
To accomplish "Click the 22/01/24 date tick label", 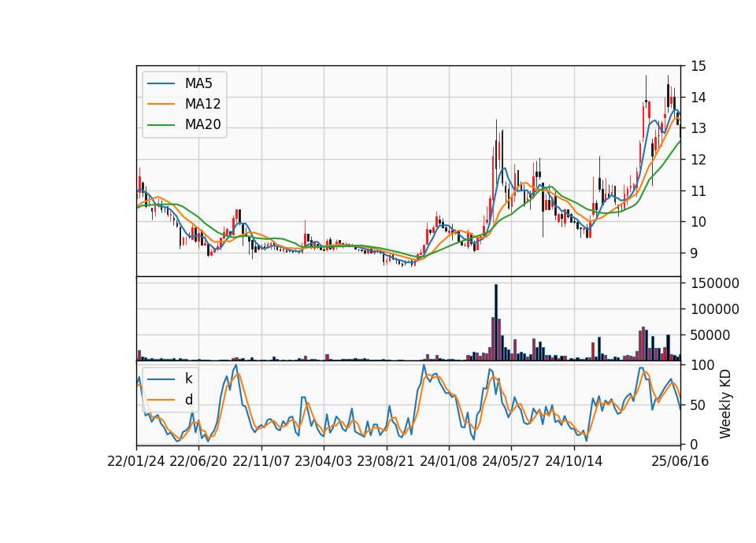I will click(x=136, y=462).
